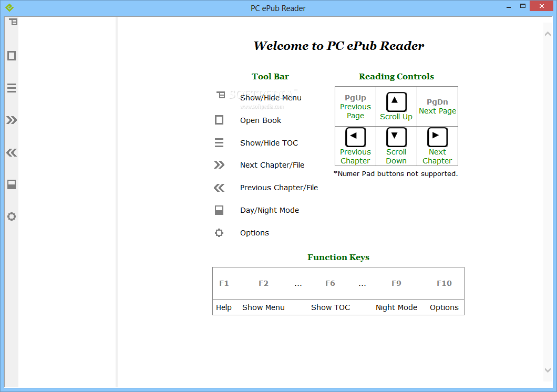Click 'Show Menu' in function keys table
The width and height of the screenshot is (557, 392).
263,307
